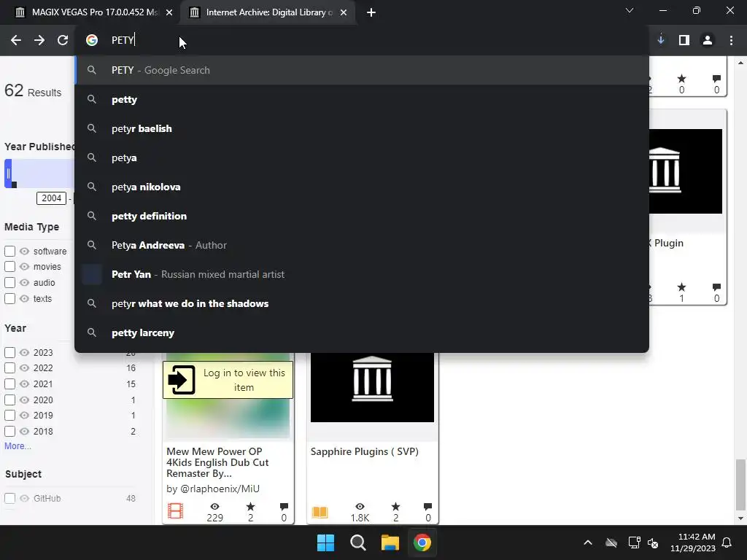Choose 'petyr what we do in the shadows'
The image size is (747, 560).
tap(362, 303)
